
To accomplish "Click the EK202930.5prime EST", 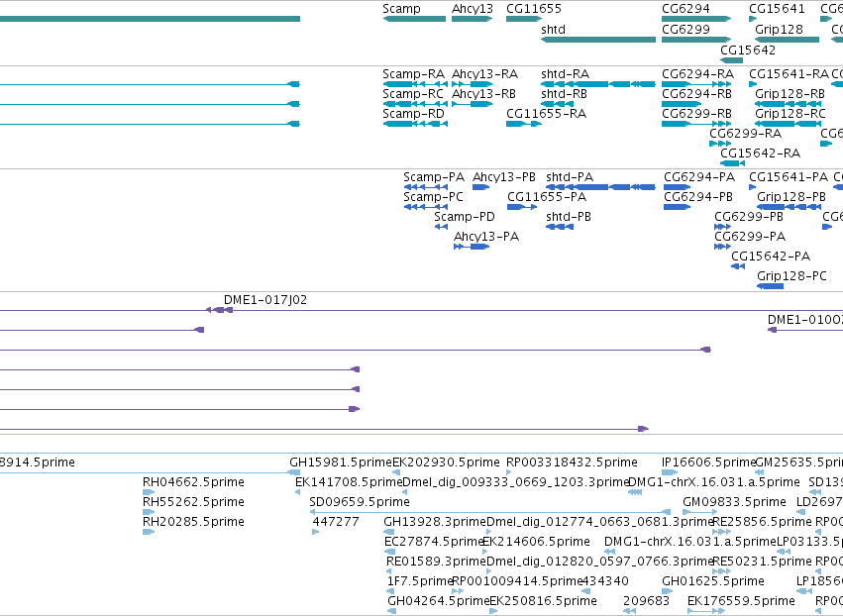I will pos(396,472).
